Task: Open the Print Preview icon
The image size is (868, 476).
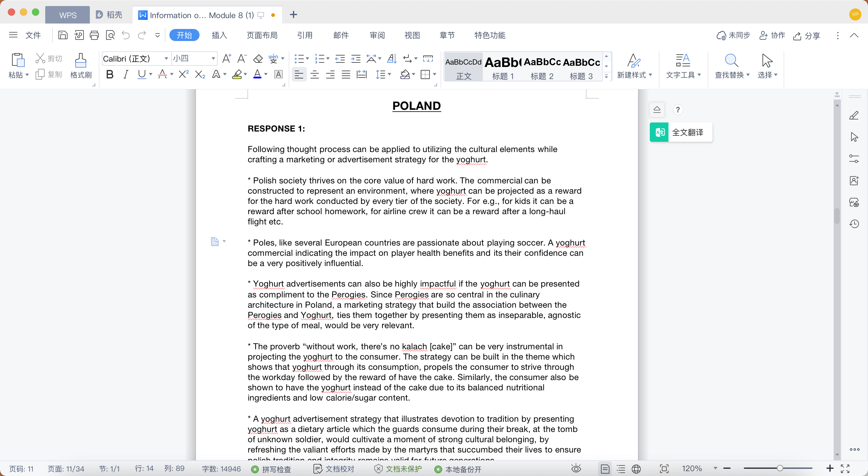Action: (x=110, y=35)
